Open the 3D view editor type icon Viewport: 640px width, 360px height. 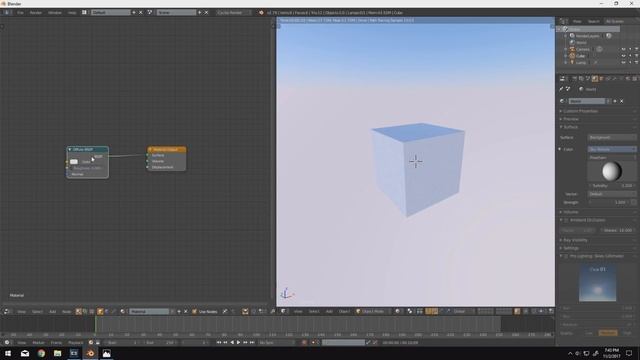pos(284,311)
